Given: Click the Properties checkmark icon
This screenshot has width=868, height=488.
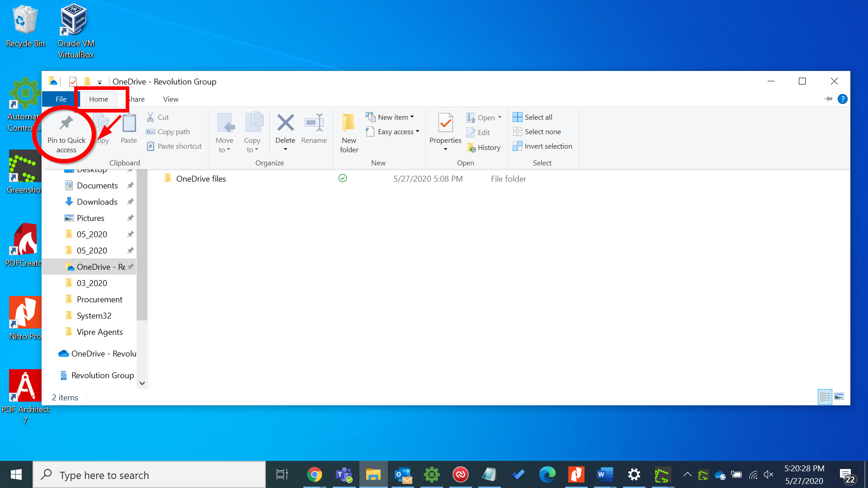Looking at the screenshot, I should pos(445,123).
